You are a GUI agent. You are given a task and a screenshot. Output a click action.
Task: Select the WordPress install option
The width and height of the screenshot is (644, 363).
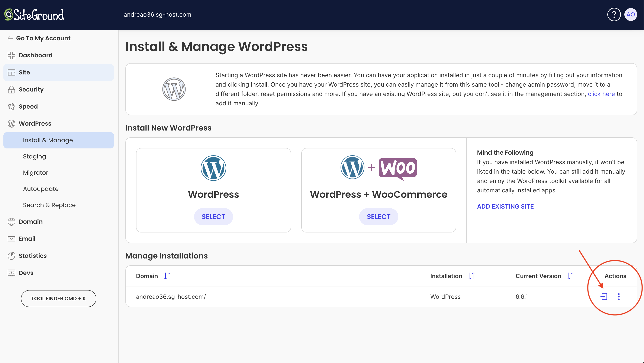(213, 217)
